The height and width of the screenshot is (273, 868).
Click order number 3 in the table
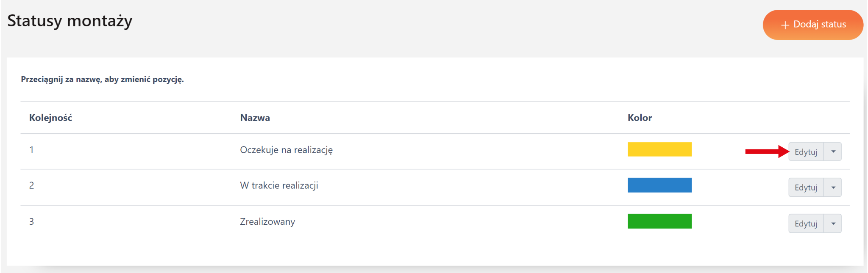coord(31,222)
